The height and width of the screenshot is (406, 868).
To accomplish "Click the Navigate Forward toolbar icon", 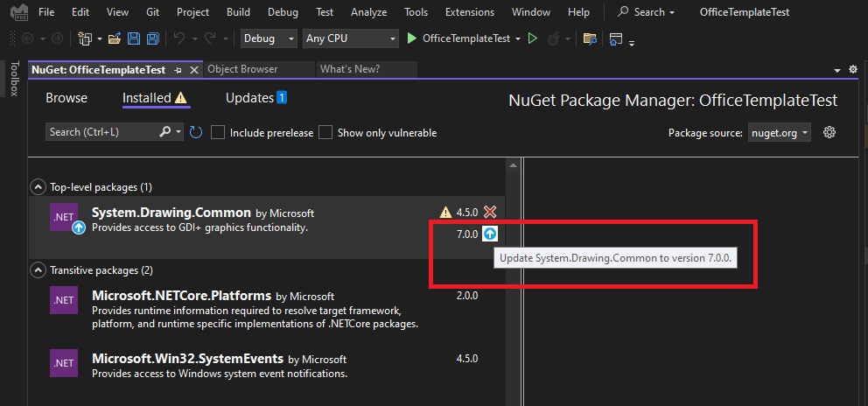I will click(57, 38).
